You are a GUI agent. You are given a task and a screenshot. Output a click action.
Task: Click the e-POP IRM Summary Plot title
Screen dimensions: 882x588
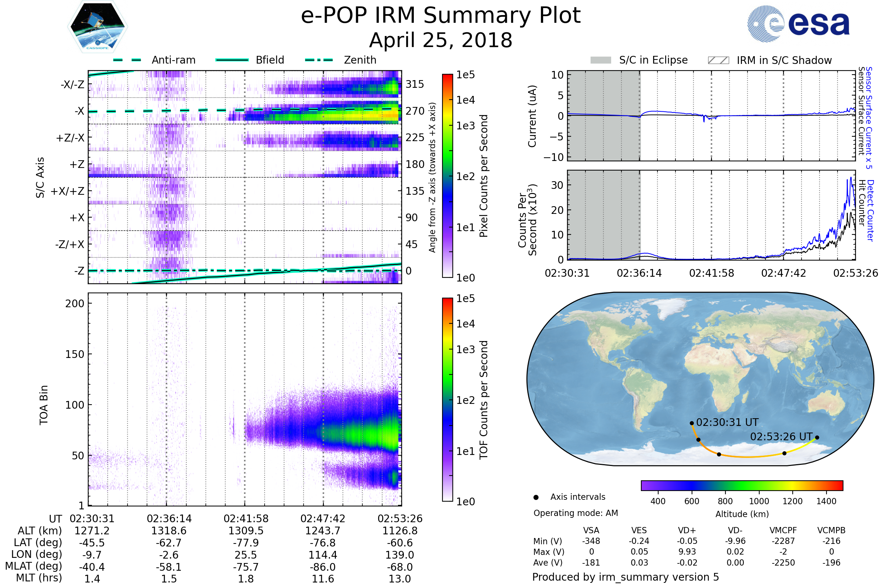point(441,16)
